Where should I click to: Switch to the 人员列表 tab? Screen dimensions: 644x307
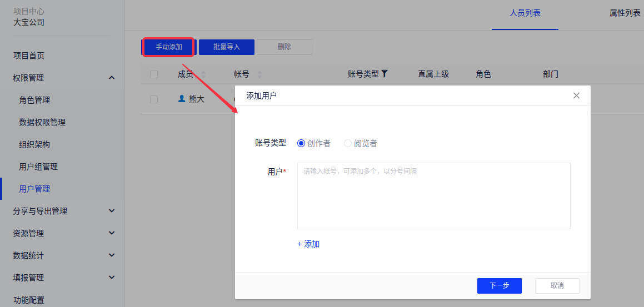[x=525, y=13]
